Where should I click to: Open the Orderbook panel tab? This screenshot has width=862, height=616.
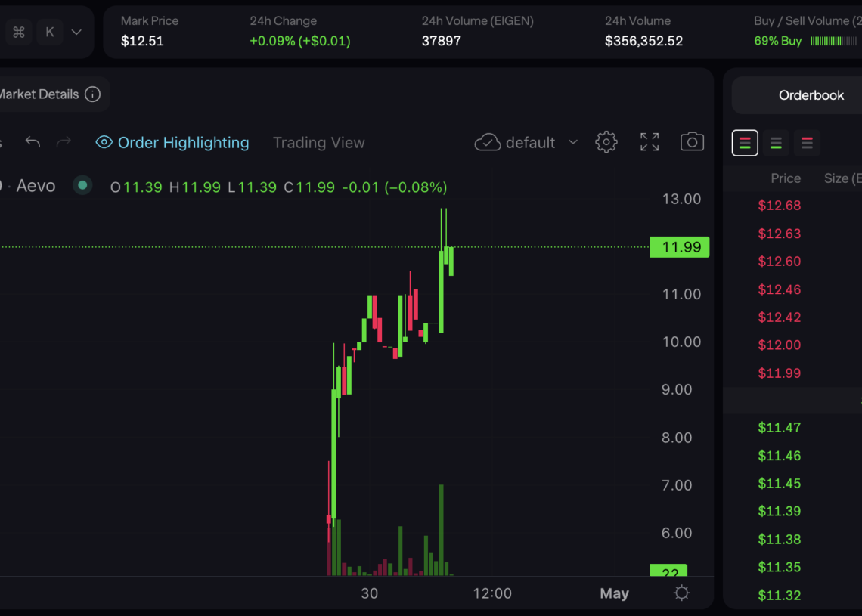(x=811, y=95)
